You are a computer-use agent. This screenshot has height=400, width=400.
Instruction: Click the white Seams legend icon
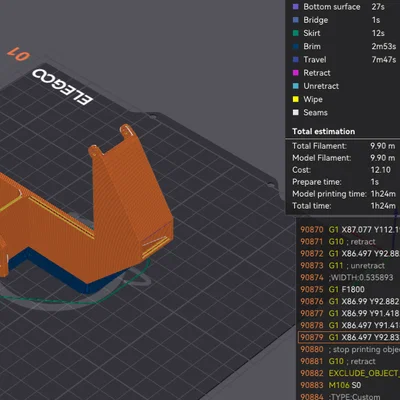coord(296,113)
